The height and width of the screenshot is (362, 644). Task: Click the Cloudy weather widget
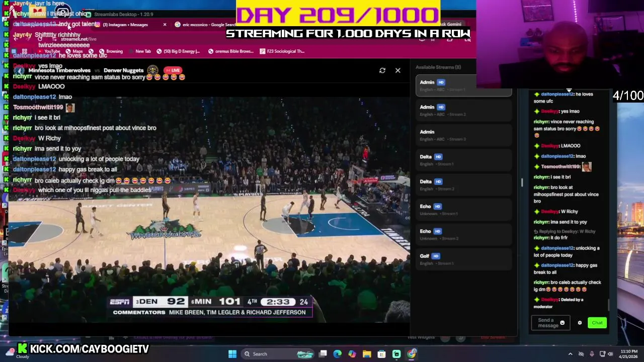tap(16, 353)
